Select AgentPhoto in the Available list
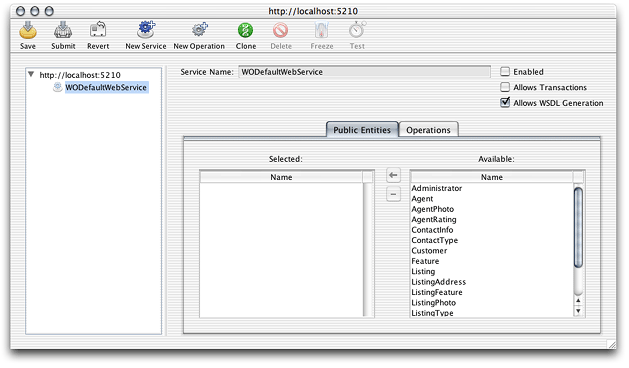Image resolution: width=629 pixels, height=368 pixels. [x=492, y=209]
